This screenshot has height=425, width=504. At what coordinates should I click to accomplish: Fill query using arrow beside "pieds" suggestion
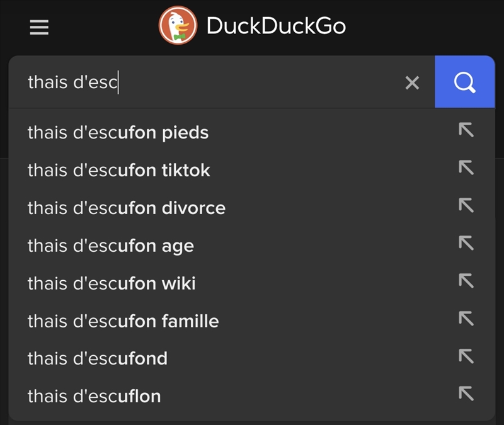466,130
